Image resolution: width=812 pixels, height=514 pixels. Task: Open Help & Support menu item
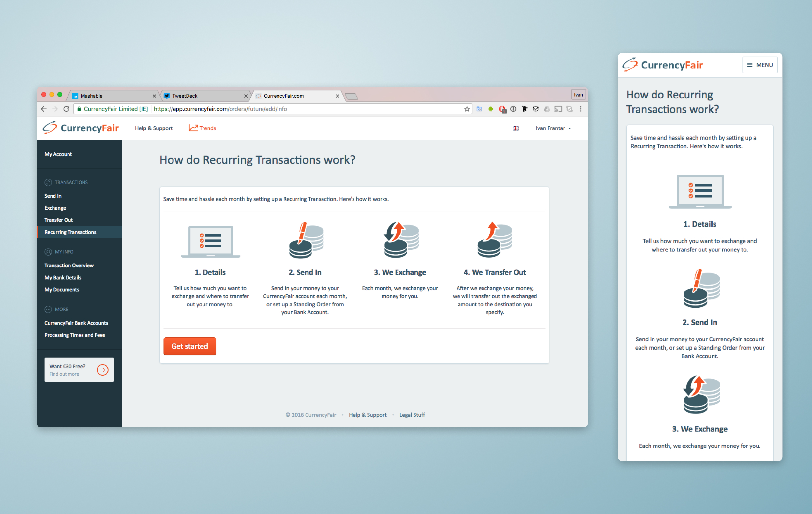click(153, 128)
